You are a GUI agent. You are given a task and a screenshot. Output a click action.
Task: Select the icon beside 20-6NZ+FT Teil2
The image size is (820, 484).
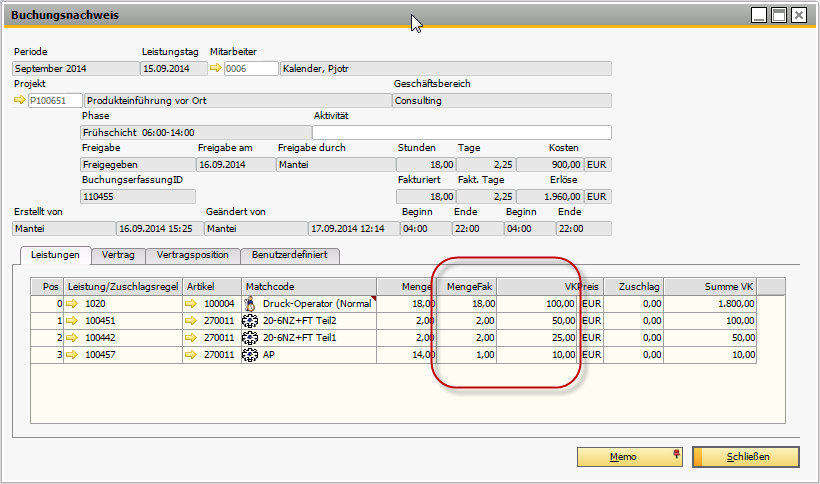click(x=250, y=320)
